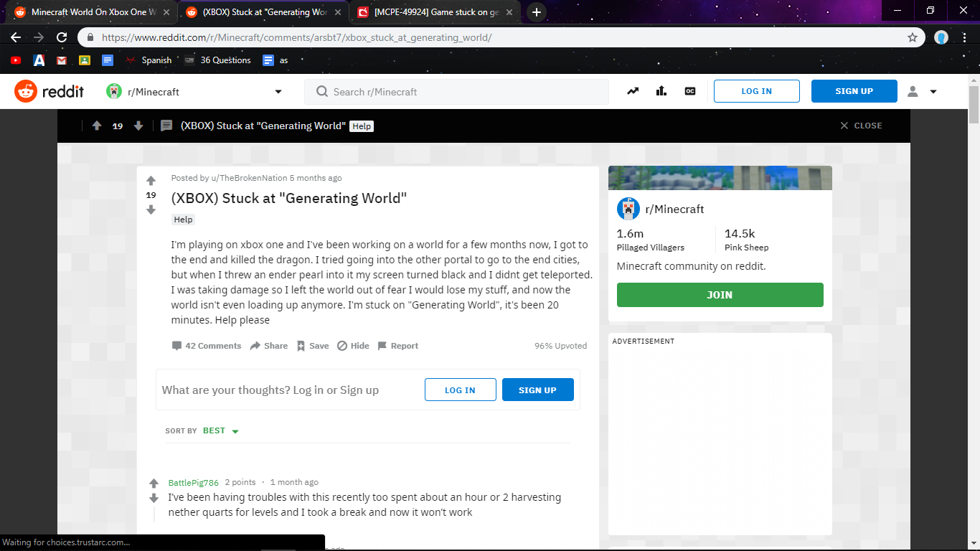
Task: Open r/Minecraft link in the sidebar
Action: [674, 209]
